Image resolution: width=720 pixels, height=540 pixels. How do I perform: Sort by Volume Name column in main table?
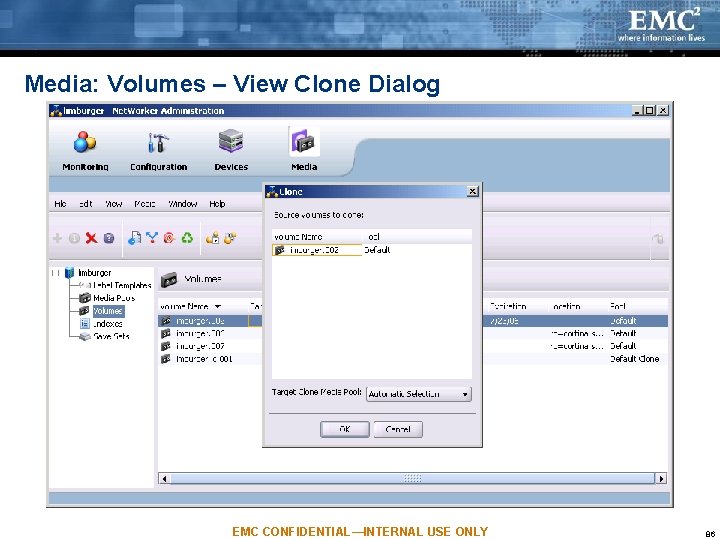(x=202, y=306)
